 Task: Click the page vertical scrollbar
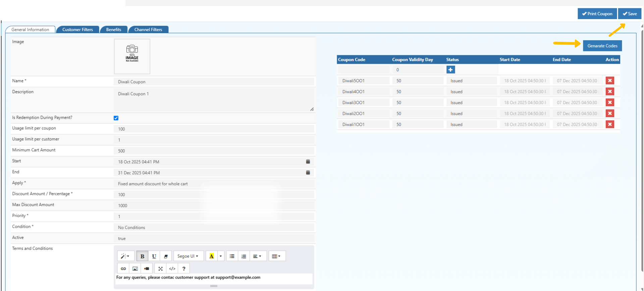tap(642, 151)
